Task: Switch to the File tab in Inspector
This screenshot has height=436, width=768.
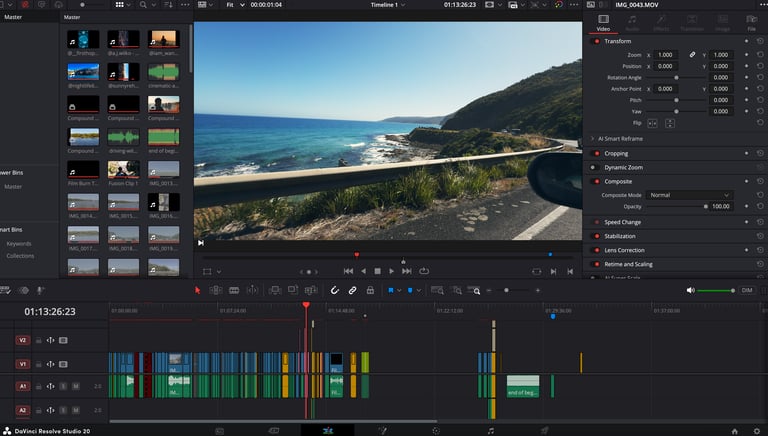Action: coord(751,23)
